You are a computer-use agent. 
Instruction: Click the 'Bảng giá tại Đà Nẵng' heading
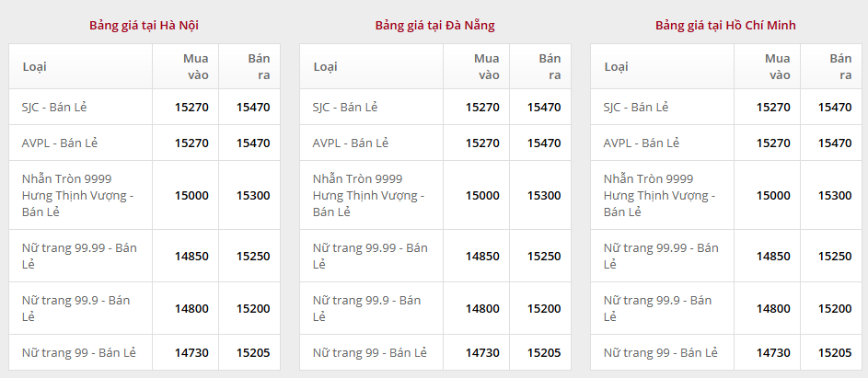(434, 25)
